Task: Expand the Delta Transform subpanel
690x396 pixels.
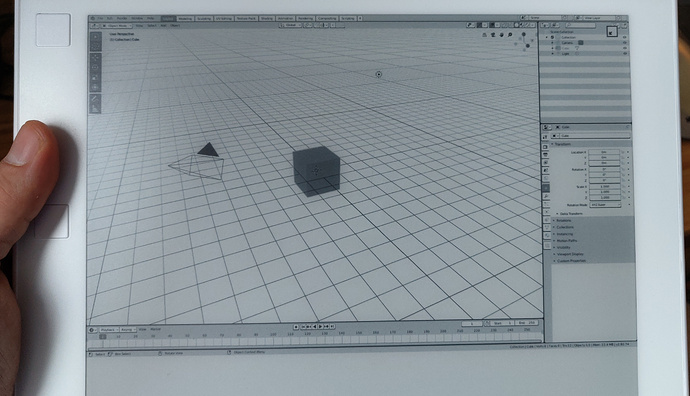Action: [x=570, y=214]
